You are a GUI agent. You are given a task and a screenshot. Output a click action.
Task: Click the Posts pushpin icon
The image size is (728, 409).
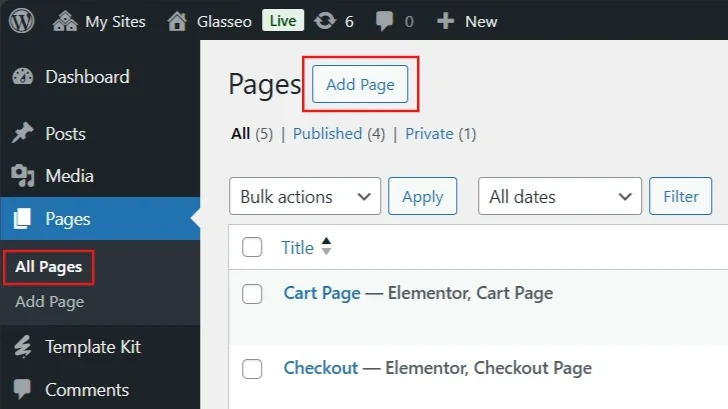23,134
